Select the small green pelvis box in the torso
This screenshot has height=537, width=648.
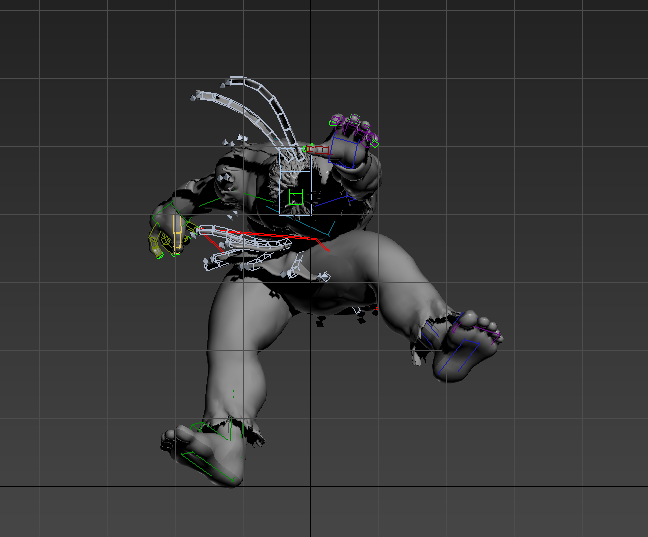click(296, 197)
